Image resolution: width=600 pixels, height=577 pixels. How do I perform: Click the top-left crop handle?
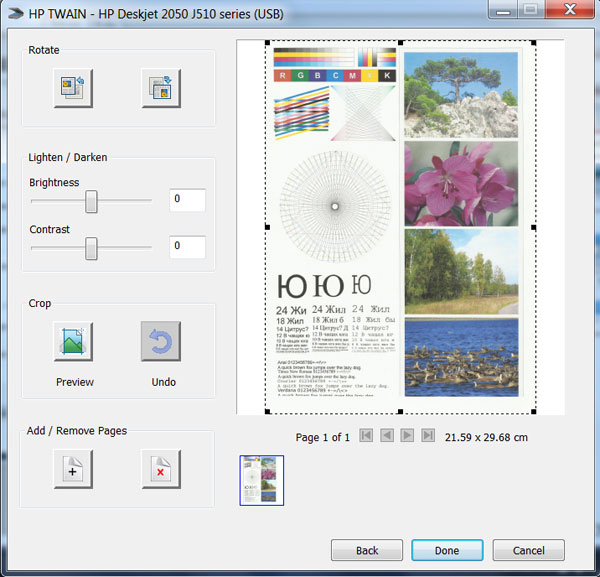click(267, 42)
